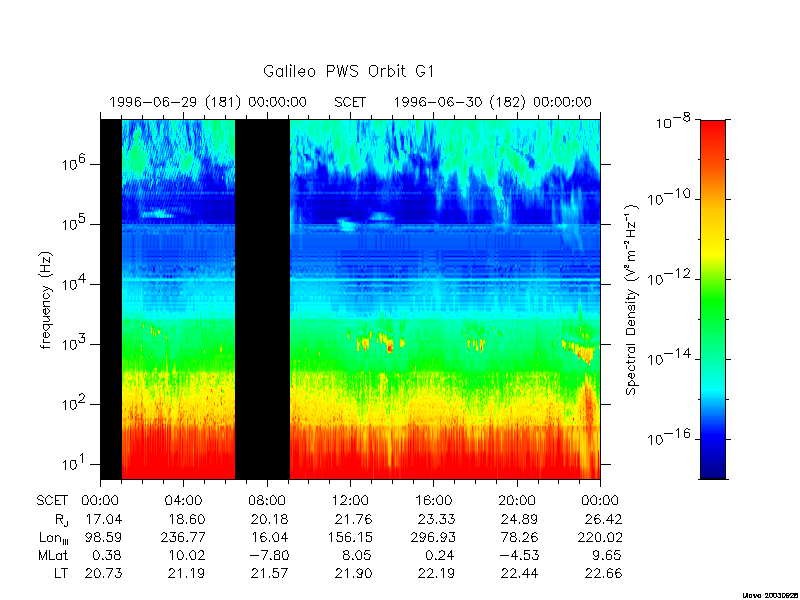Select the local time value 22.44
Viewport: 800px width, 600px height.
pos(519,573)
